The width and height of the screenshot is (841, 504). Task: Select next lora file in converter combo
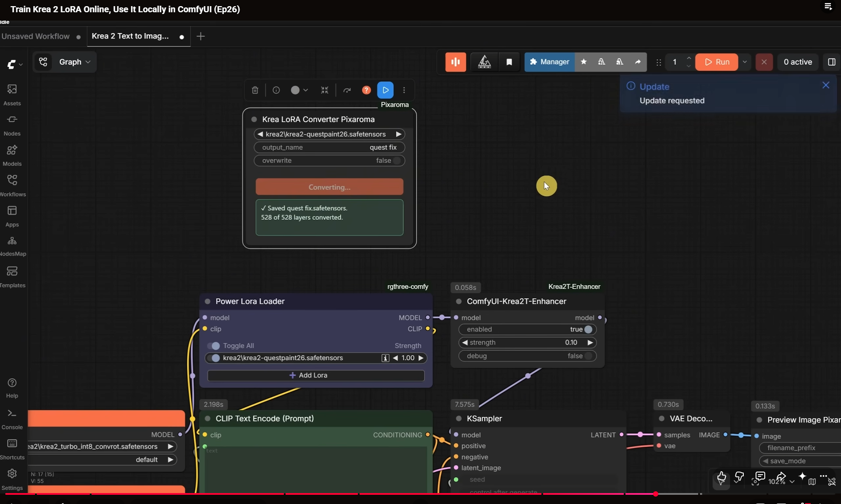(399, 134)
